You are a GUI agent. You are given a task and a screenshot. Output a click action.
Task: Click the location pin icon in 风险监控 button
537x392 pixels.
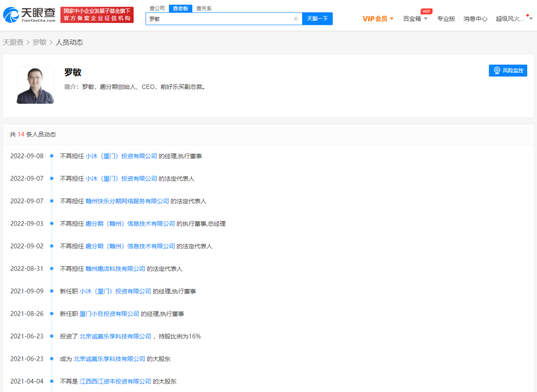point(496,71)
